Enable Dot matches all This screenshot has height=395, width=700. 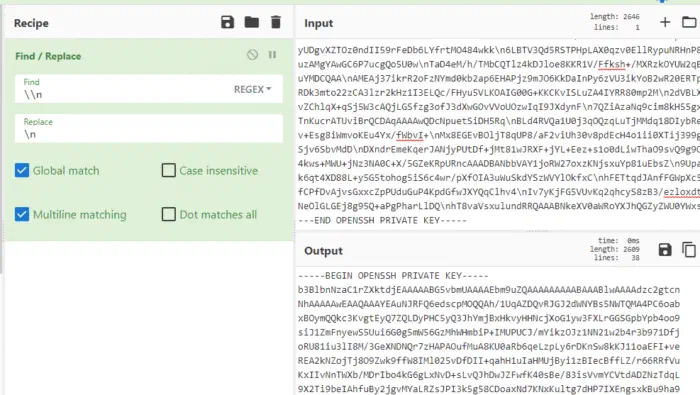coord(168,214)
